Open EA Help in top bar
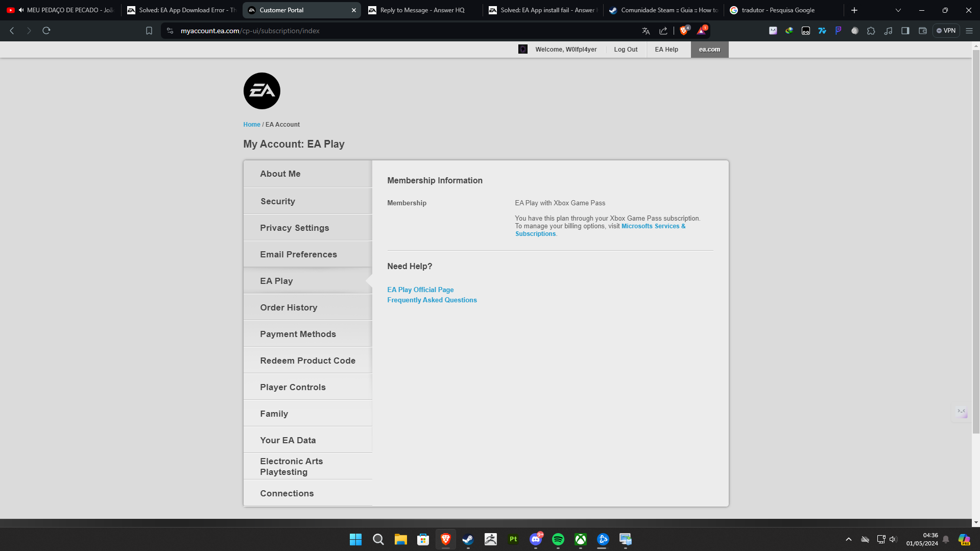This screenshot has width=980, height=551. tap(666, 50)
